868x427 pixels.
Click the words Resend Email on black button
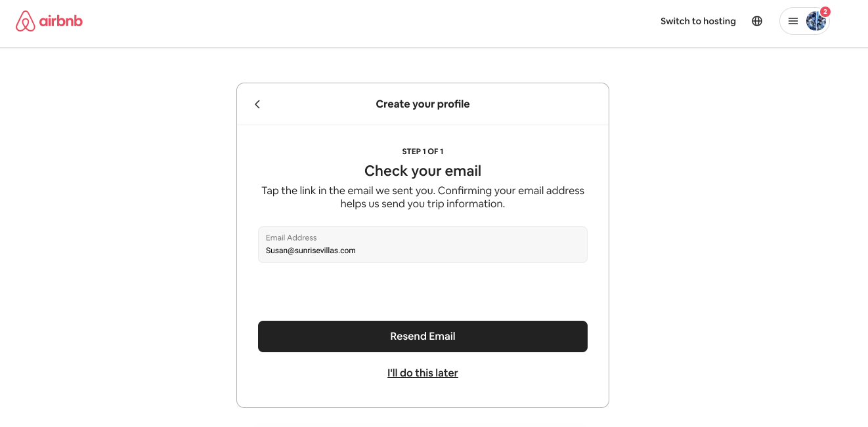(x=423, y=336)
